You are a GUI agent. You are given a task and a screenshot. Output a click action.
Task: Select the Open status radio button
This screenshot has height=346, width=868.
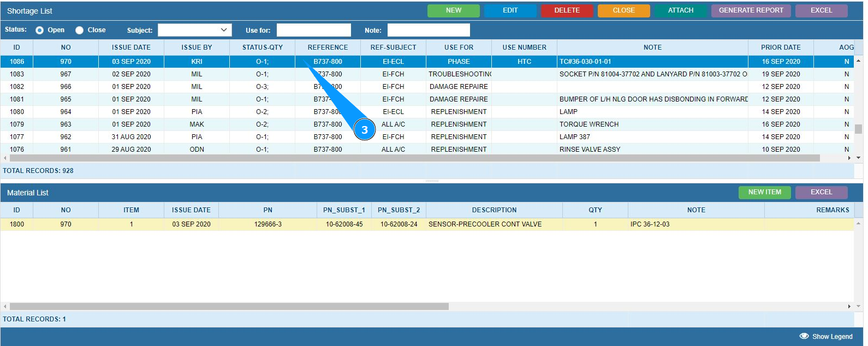tap(40, 31)
